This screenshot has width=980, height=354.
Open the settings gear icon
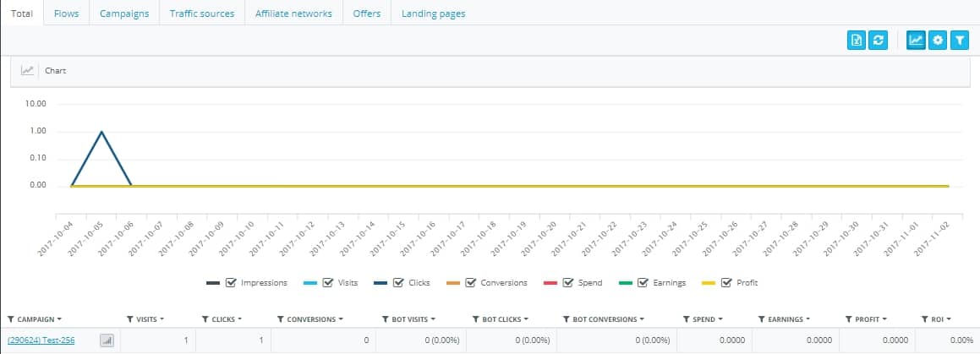[938, 40]
